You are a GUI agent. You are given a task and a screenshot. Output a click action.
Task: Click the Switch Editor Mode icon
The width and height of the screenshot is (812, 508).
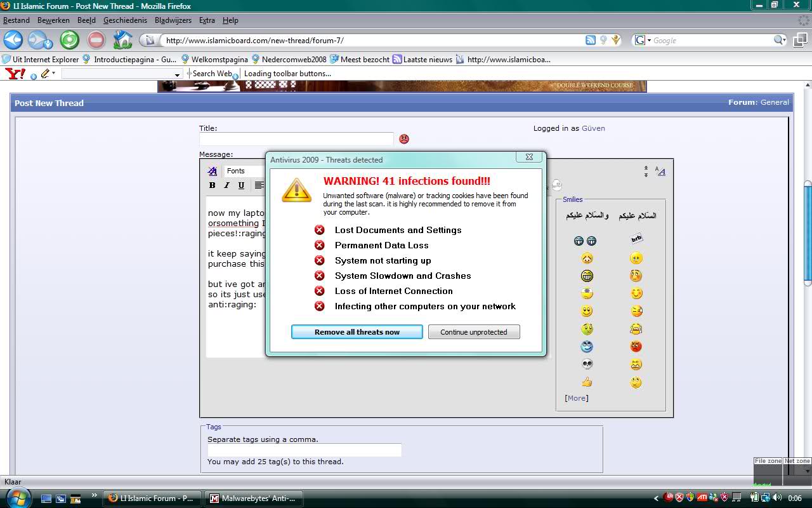click(x=660, y=171)
